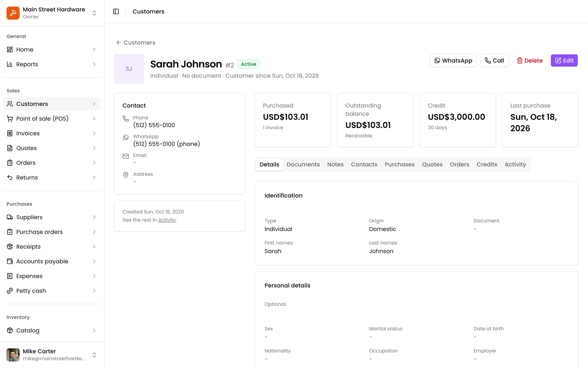588x368 pixels.
Task: Click the Reports chart icon
Action: [x=10, y=64]
